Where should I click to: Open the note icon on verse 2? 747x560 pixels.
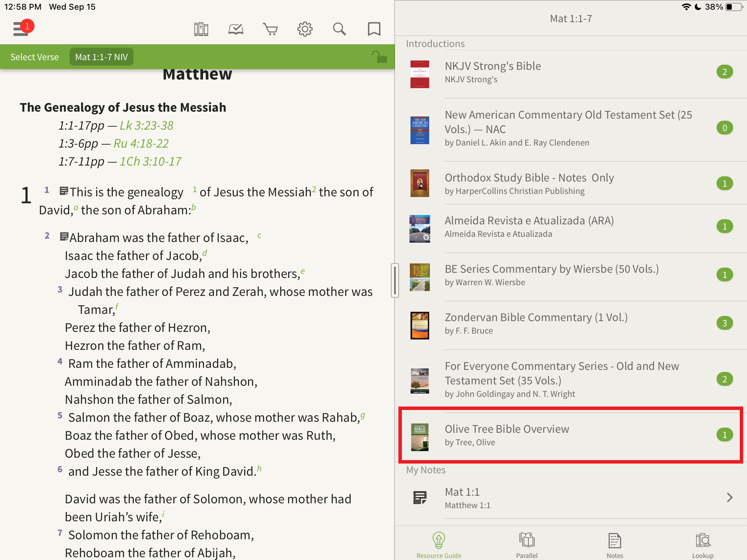point(64,237)
